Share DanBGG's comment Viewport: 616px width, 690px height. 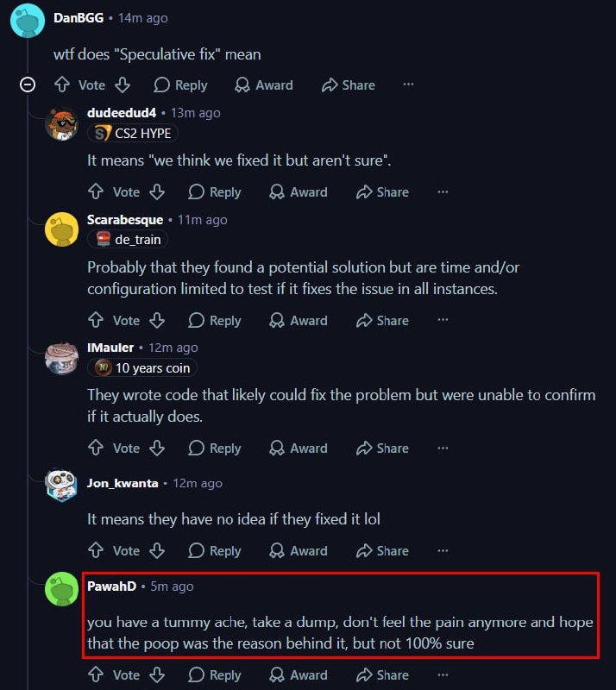click(349, 85)
